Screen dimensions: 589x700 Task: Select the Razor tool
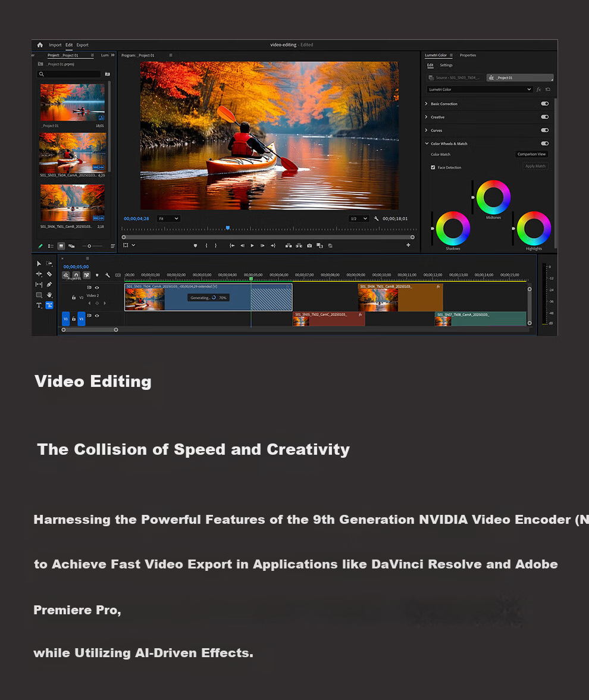click(49, 274)
